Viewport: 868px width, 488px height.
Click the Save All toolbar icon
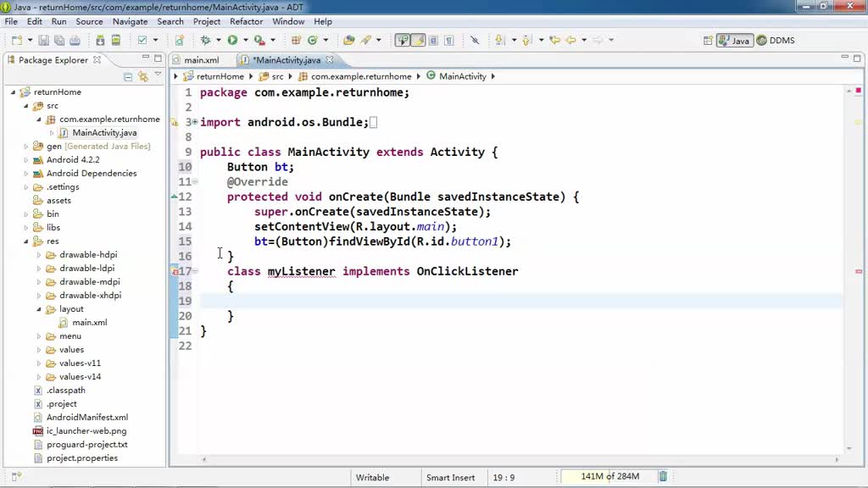(59, 41)
